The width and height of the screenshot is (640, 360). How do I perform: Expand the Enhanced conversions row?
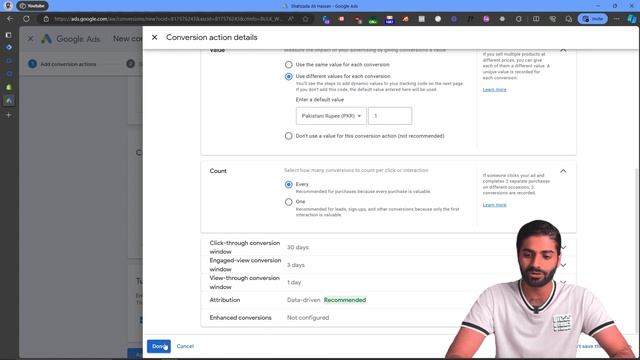pos(388,318)
